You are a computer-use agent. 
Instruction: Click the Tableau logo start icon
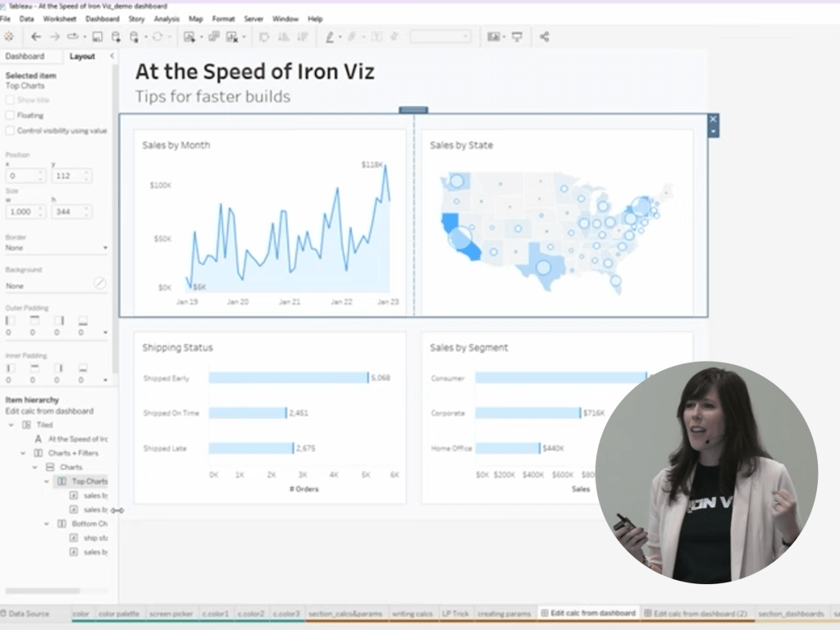9,37
